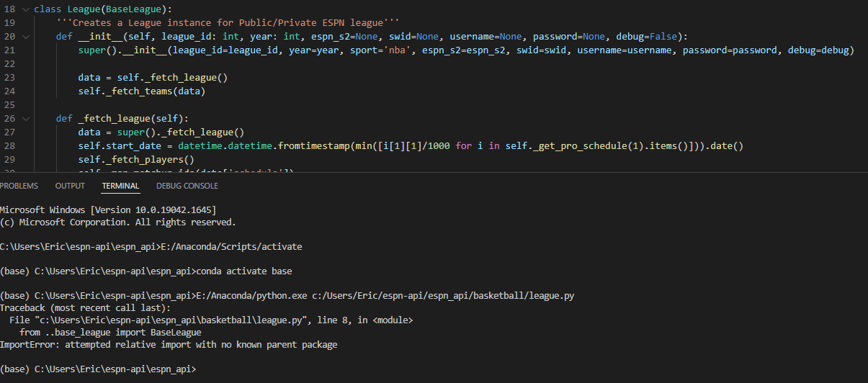This screenshot has height=383, width=868.
Task: Click the 'conda activate base' command
Action: [244, 271]
